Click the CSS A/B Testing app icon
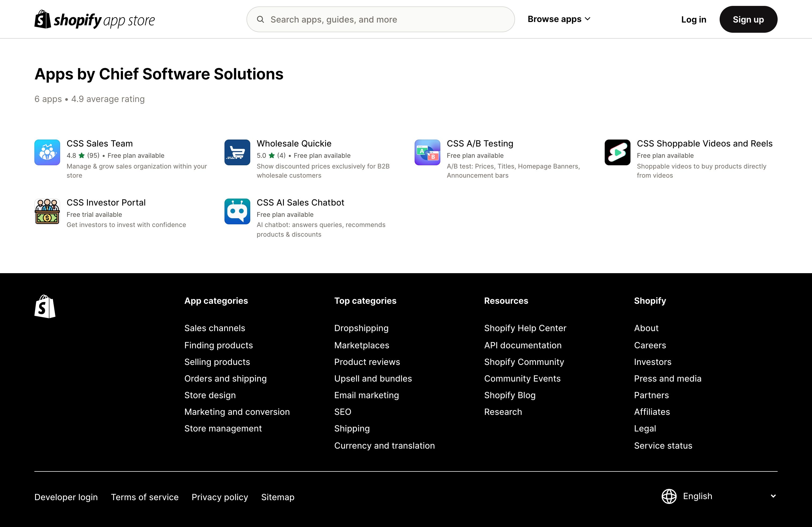This screenshot has height=527, width=812. pyautogui.click(x=427, y=152)
